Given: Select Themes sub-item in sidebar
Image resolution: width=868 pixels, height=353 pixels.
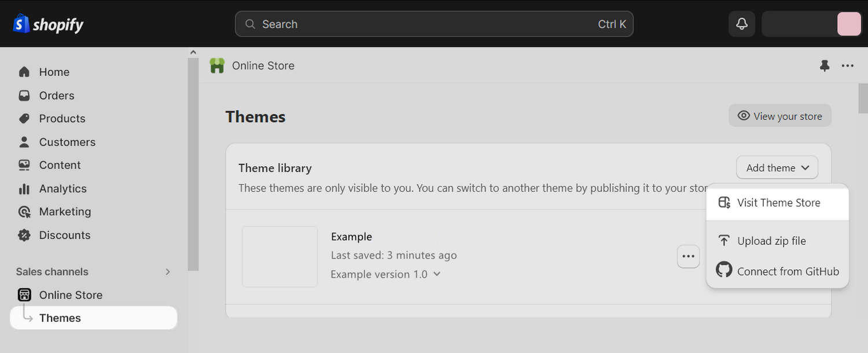Looking at the screenshot, I should click(x=94, y=318).
